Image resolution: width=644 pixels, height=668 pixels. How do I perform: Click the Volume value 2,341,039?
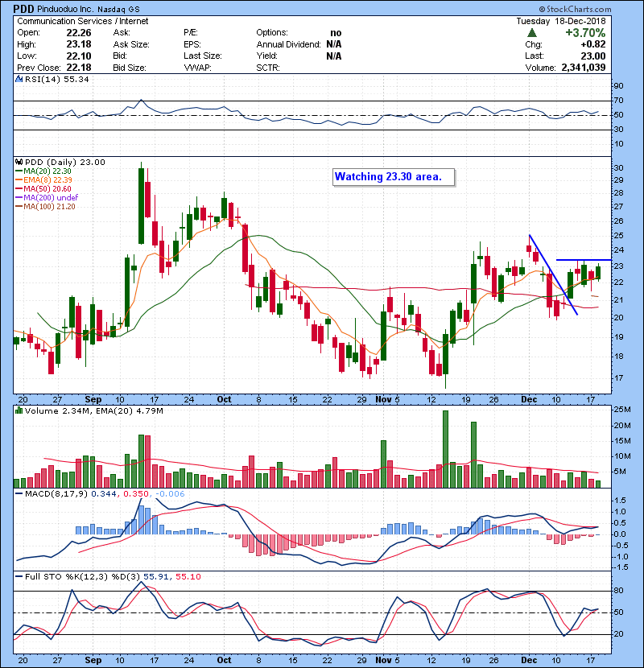point(584,68)
